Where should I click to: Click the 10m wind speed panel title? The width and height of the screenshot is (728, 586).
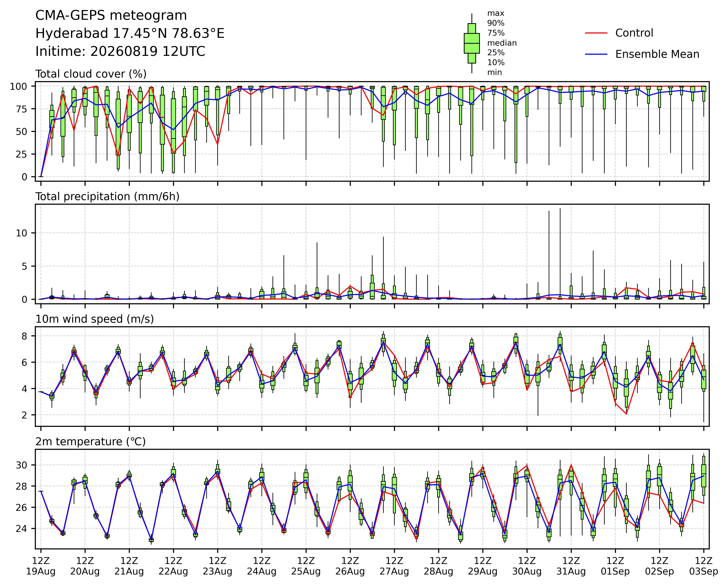pos(95,319)
